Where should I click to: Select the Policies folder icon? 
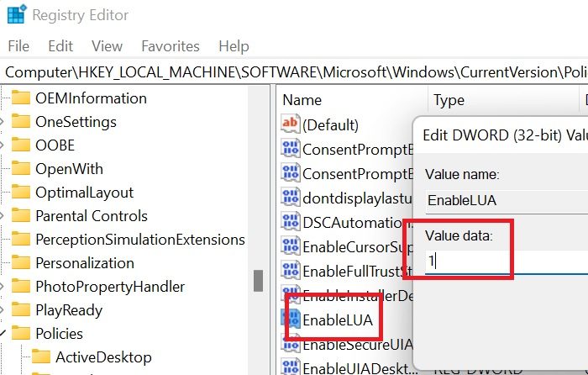[21, 334]
